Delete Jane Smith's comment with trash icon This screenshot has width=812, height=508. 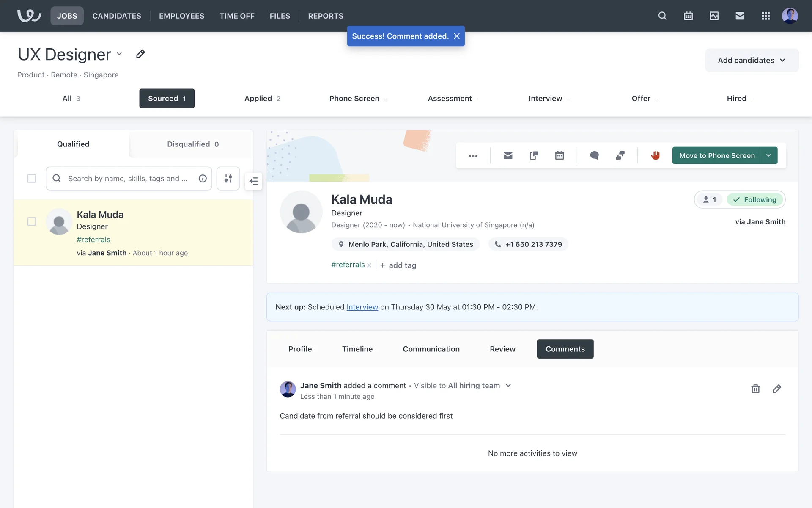tap(755, 389)
